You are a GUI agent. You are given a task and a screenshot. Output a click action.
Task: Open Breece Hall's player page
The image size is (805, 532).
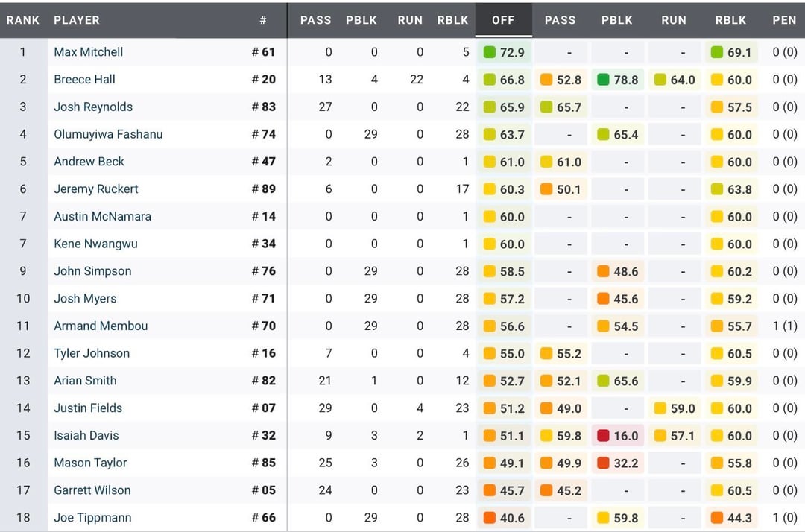coord(84,79)
